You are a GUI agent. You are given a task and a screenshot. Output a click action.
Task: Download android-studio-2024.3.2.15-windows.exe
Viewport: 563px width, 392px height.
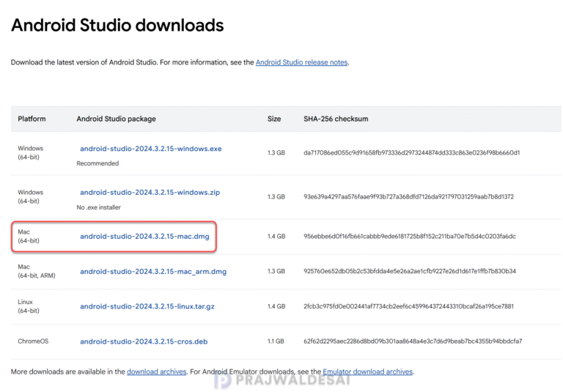[x=151, y=149]
